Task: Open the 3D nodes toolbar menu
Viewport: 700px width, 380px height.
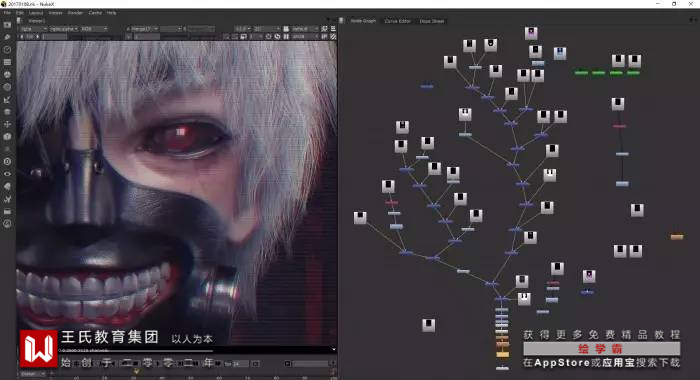Action: pos(7,137)
